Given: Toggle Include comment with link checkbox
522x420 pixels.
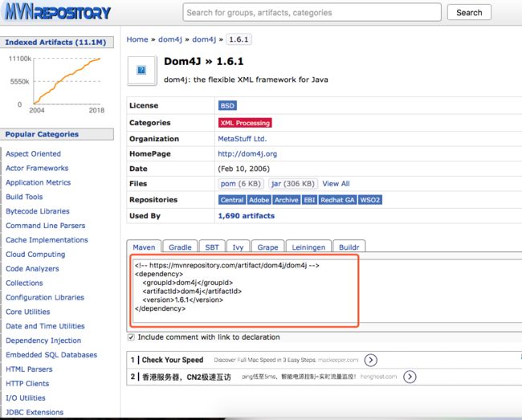Looking at the screenshot, I should [x=131, y=337].
